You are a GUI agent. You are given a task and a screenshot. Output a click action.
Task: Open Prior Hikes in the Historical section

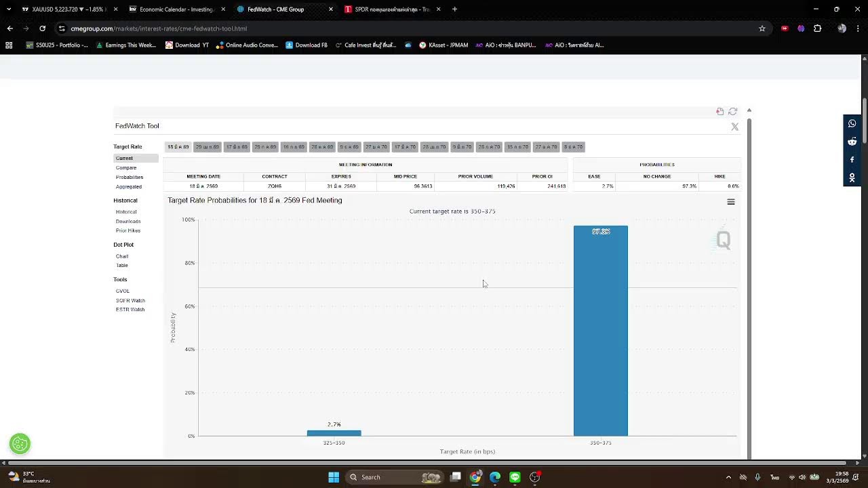coord(128,231)
